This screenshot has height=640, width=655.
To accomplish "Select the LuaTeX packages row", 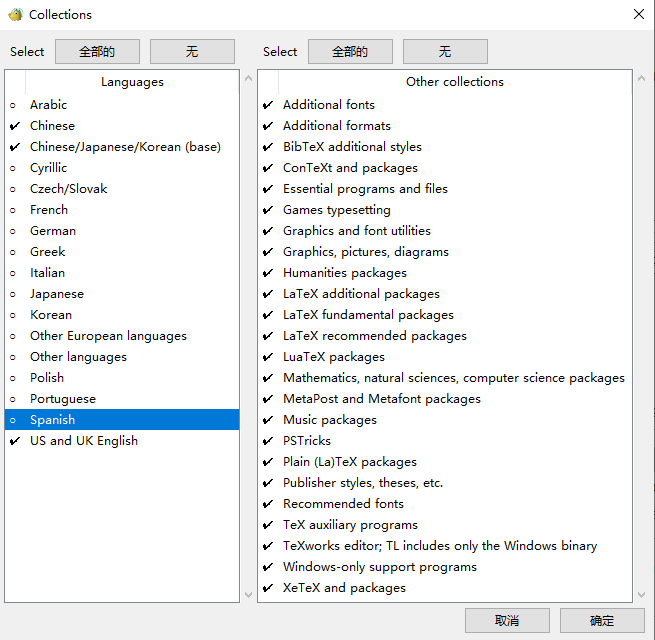I will [445, 357].
